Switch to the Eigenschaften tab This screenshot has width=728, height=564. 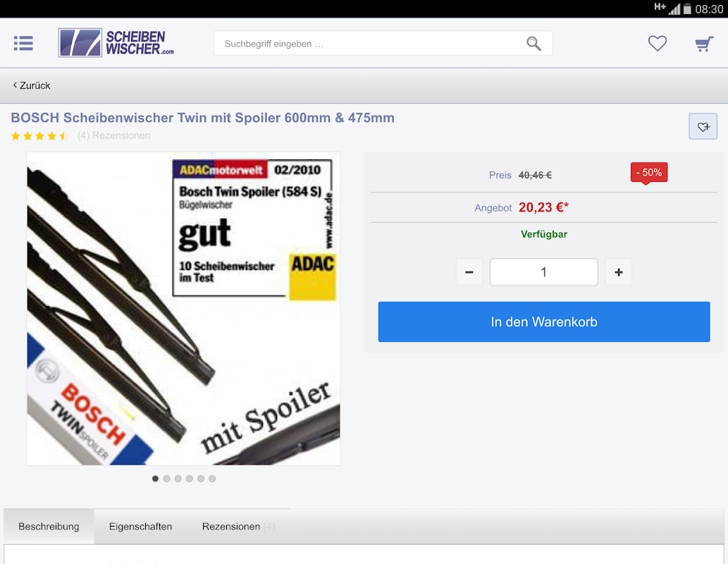click(141, 527)
